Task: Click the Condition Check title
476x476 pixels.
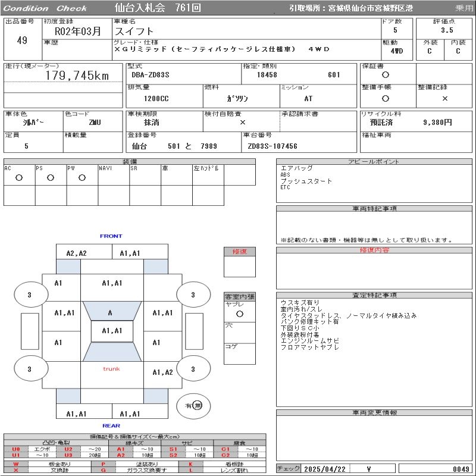Action: pos(45,8)
